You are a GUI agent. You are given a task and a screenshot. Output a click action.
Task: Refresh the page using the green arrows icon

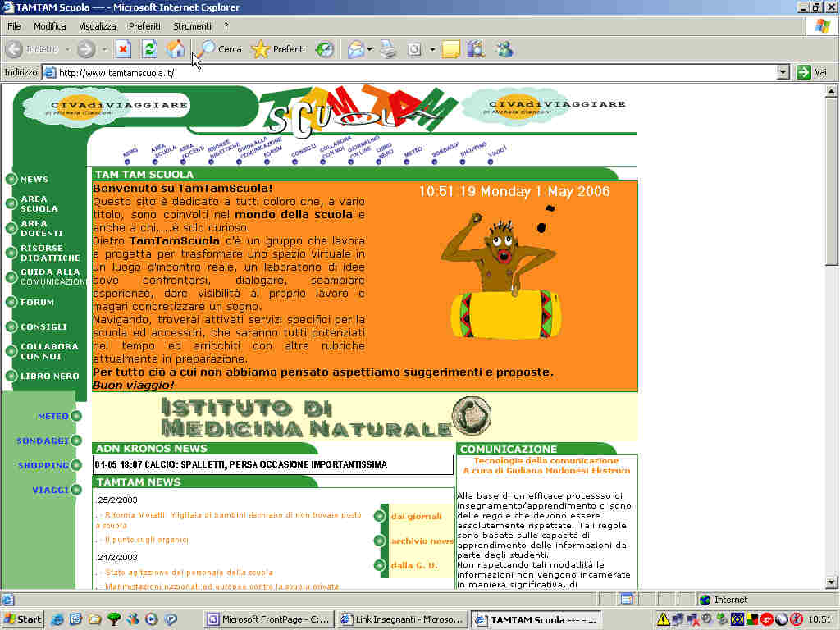149,49
